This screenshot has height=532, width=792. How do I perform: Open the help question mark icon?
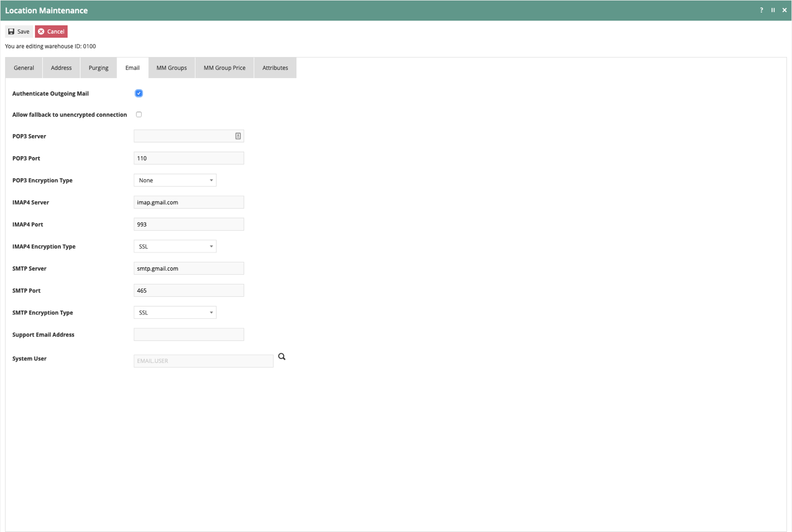point(762,10)
